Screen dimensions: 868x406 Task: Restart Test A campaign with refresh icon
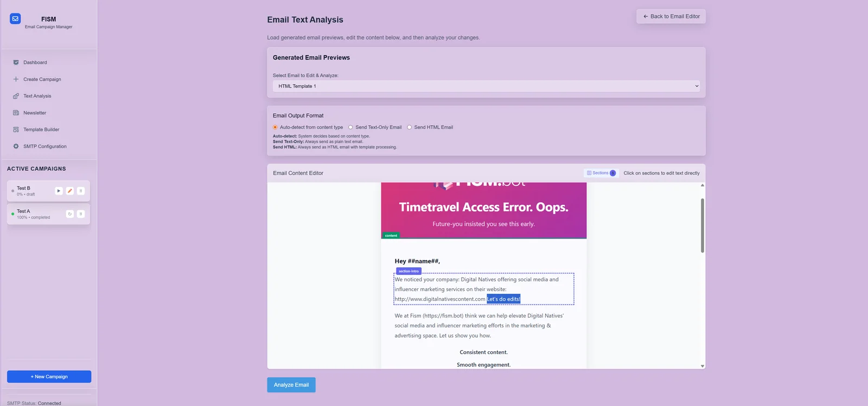point(69,214)
